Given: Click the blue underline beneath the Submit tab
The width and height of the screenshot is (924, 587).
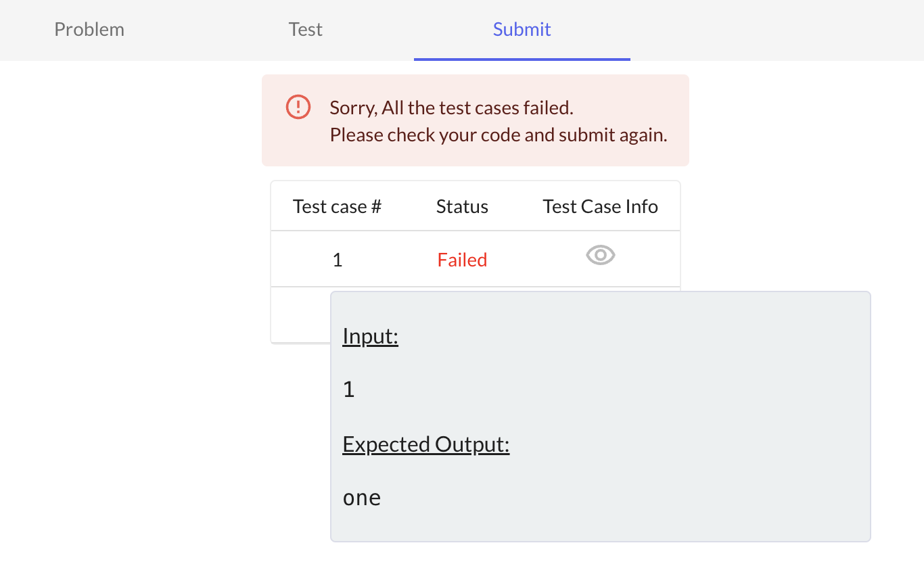Looking at the screenshot, I should [x=522, y=59].
